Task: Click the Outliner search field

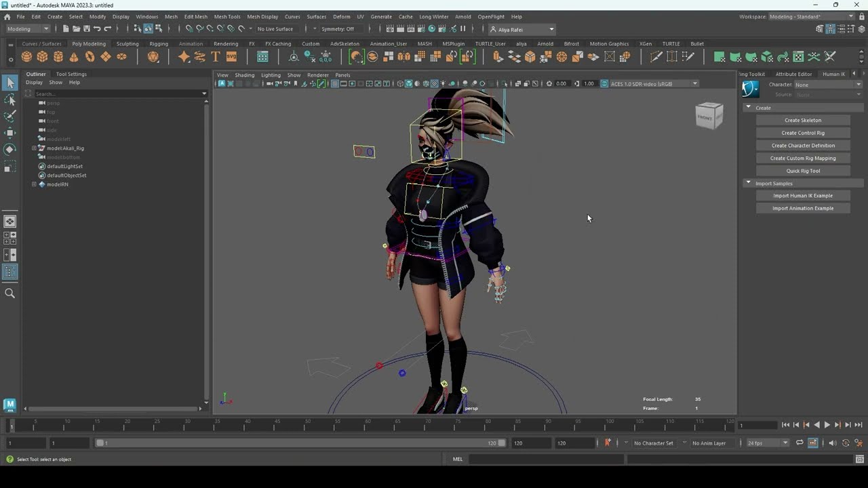Action: 117,94
